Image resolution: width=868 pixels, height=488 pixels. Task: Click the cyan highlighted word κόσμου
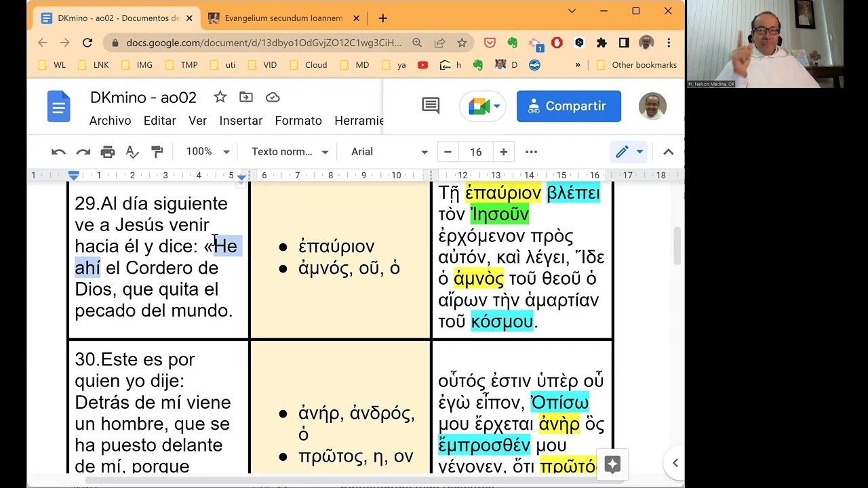tap(502, 321)
